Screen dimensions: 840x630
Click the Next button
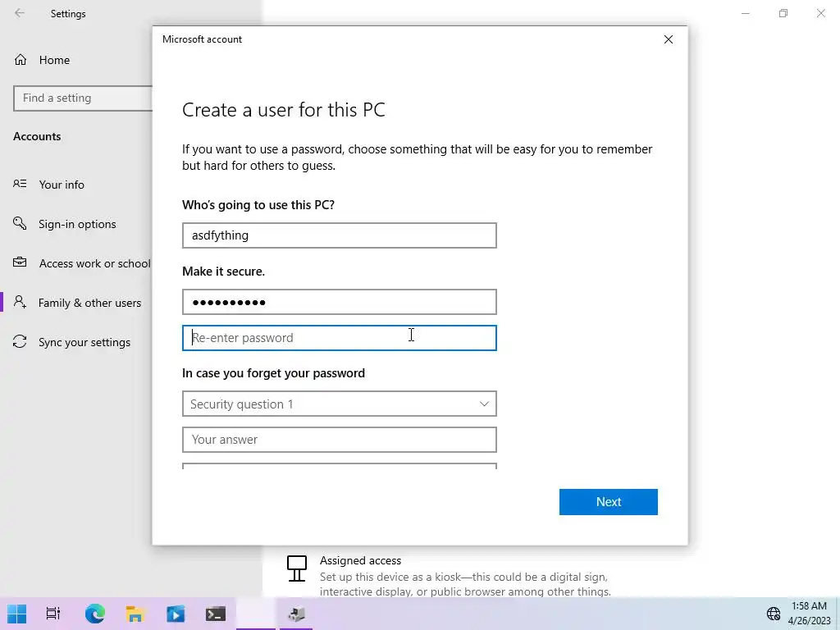pyautogui.click(x=608, y=502)
